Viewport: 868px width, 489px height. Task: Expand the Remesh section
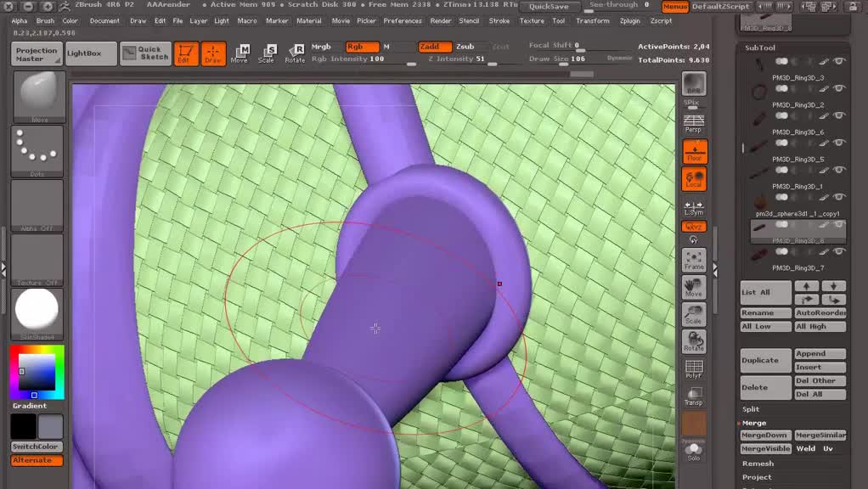point(758,464)
